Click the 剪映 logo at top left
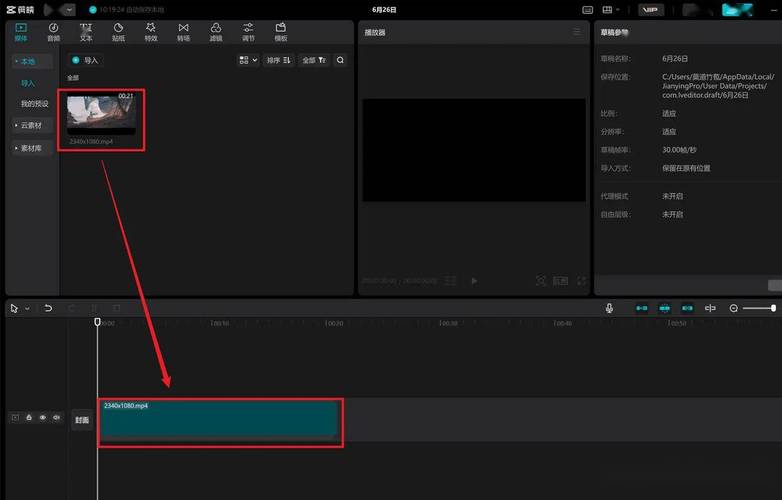The height and width of the screenshot is (500, 782). point(20,9)
